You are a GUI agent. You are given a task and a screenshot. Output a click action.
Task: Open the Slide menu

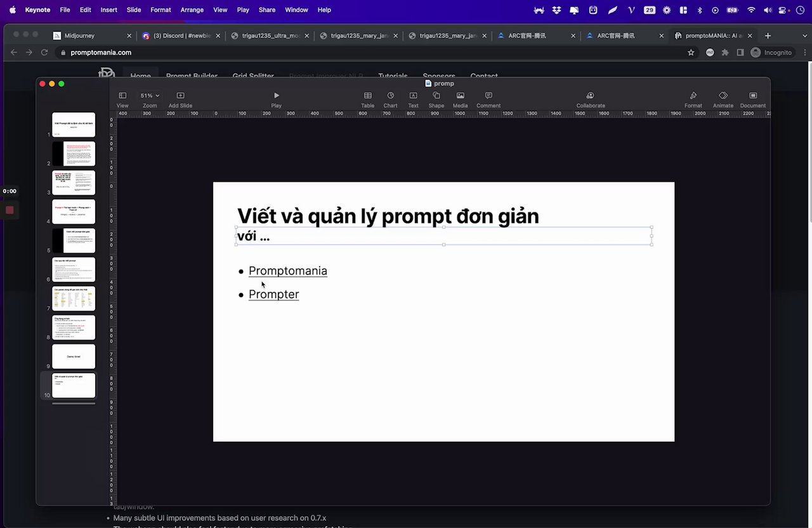click(134, 10)
